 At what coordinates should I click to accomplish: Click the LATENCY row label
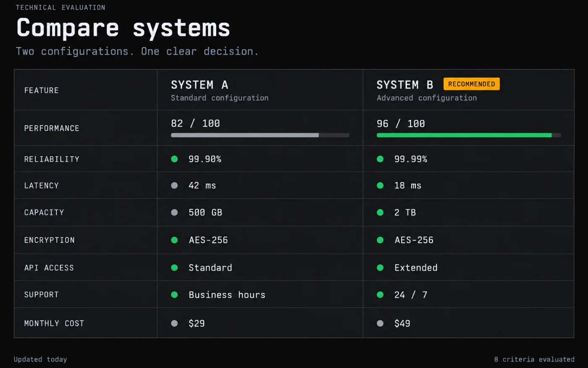click(x=41, y=185)
